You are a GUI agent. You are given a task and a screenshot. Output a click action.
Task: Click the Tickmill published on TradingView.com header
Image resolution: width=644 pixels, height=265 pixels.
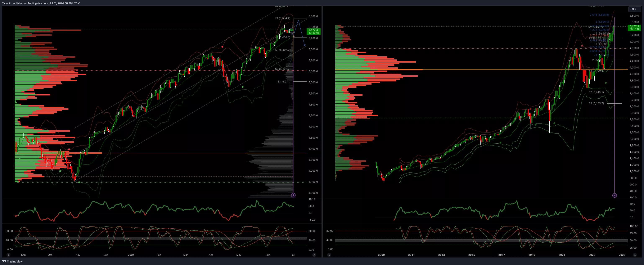(x=41, y=3)
